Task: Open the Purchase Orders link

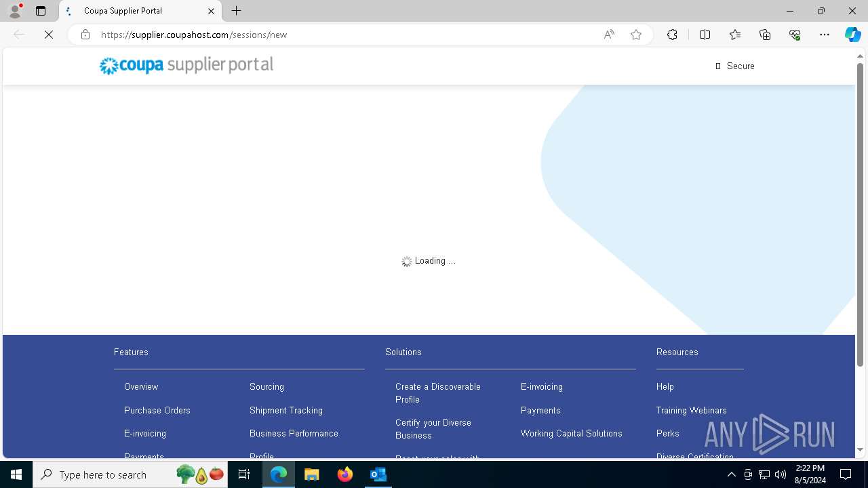Action: point(157,410)
